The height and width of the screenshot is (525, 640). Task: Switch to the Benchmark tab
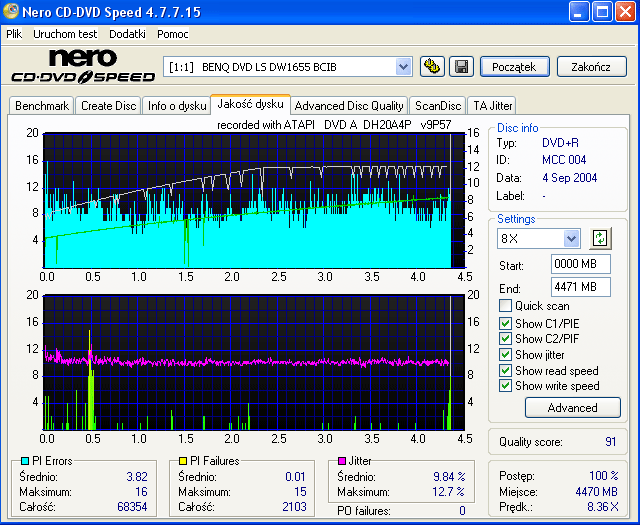[x=42, y=106]
